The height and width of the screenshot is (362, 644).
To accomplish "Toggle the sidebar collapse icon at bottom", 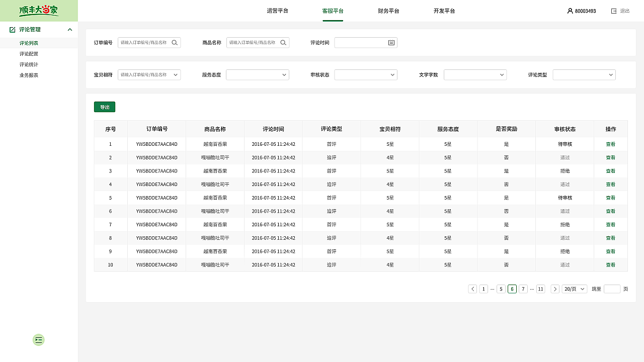I will coord(39,340).
